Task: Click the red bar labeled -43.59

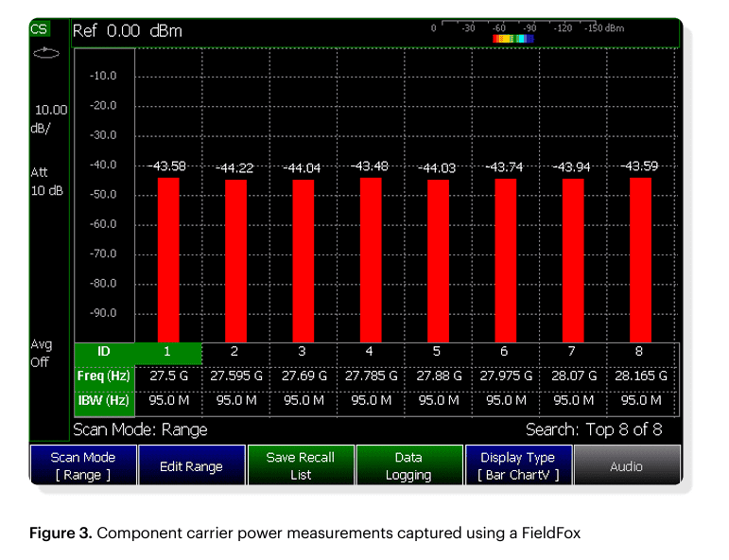Action: [640, 260]
